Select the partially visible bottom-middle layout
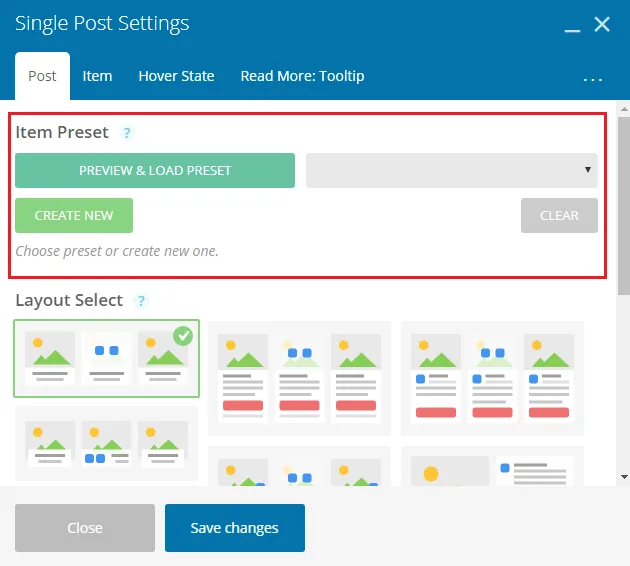 [299, 466]
